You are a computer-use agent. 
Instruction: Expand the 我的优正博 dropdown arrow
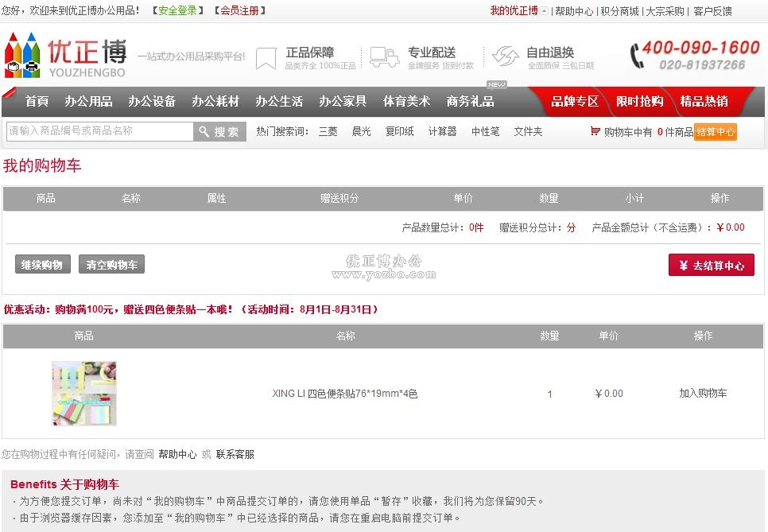545,11
